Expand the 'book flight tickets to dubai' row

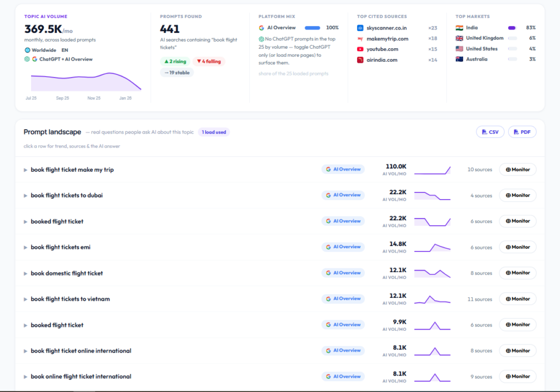(25, 196)
